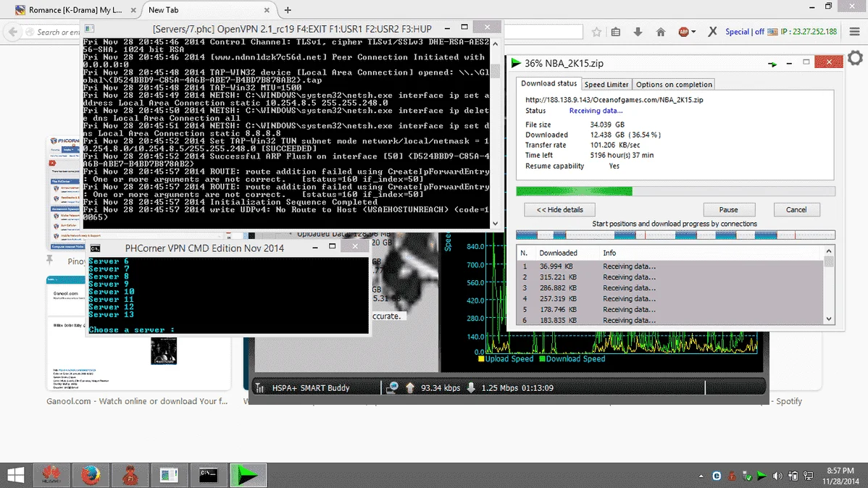Click the connections segment progress bar
The image size is (868, 488).
tap(675, 235)
